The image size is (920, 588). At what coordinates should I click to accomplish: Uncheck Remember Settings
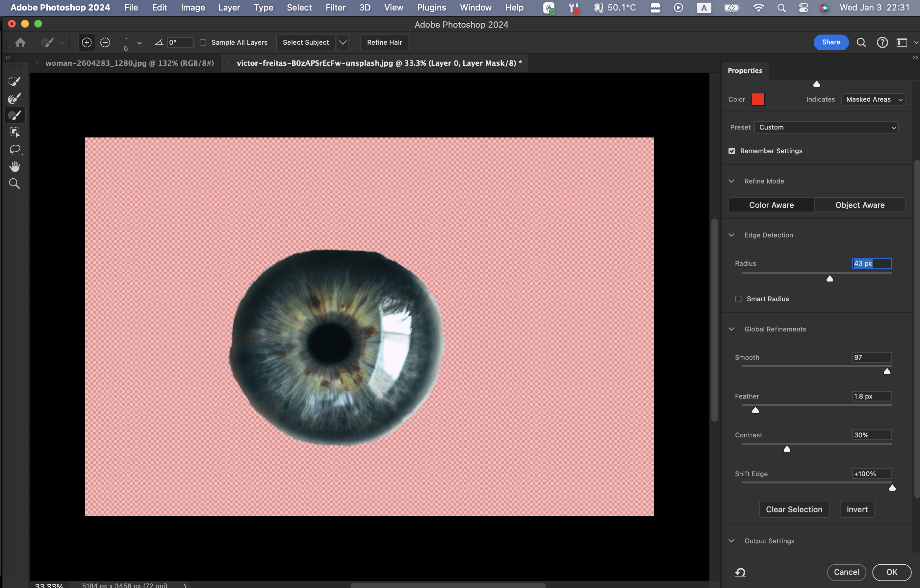click(732, 151)
